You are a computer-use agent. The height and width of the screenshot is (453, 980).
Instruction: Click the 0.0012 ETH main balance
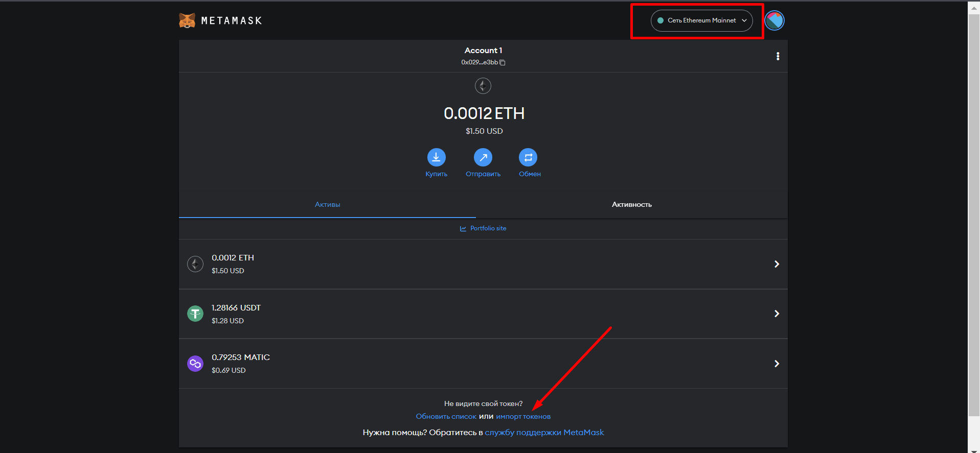pos(484,113)
